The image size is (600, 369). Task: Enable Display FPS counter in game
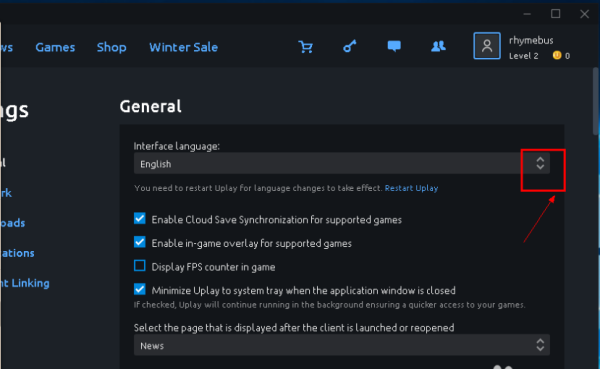coord(140,266)
